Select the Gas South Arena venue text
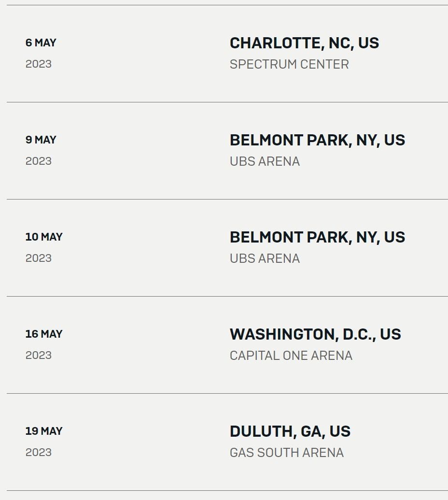The height and width of the screenshot is (500, 448). point(286,453)
